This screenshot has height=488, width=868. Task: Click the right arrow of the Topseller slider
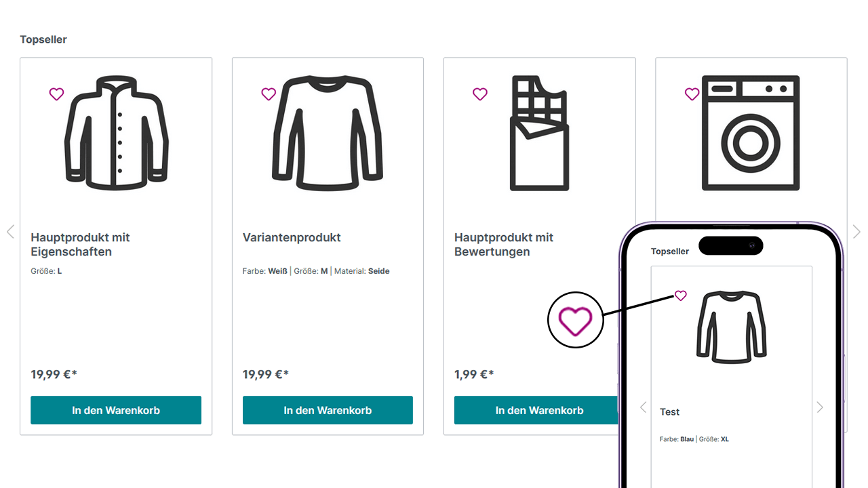click(x=856, y=231)
